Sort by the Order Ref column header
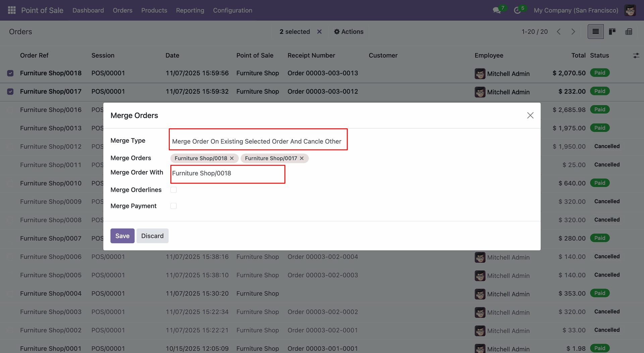The image size is (644, 353). tap(34, 55)
